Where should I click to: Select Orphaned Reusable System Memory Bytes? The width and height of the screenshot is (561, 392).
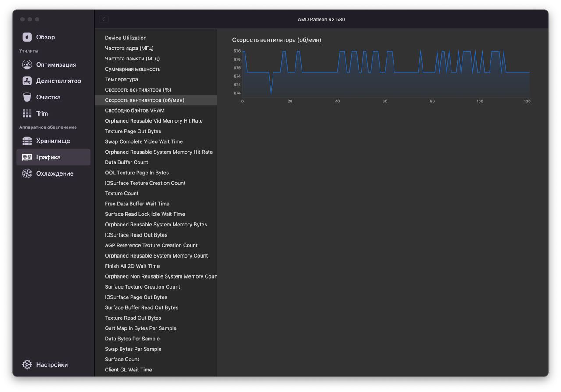click(x=156, y=224)
